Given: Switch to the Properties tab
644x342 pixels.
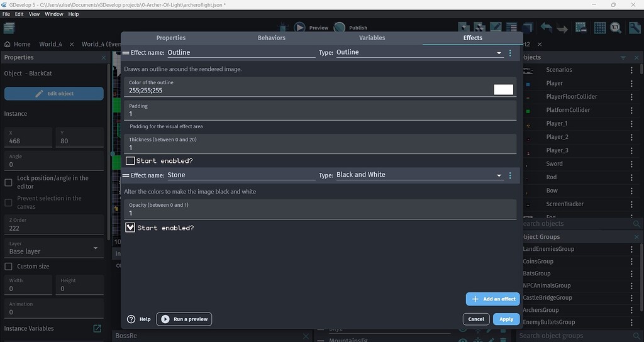Looking at the screenshot, I should [x=171, y=38].
